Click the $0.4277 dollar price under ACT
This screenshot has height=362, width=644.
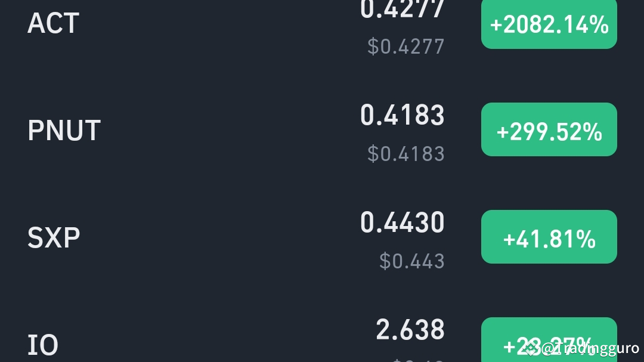(x=406, y=47)
